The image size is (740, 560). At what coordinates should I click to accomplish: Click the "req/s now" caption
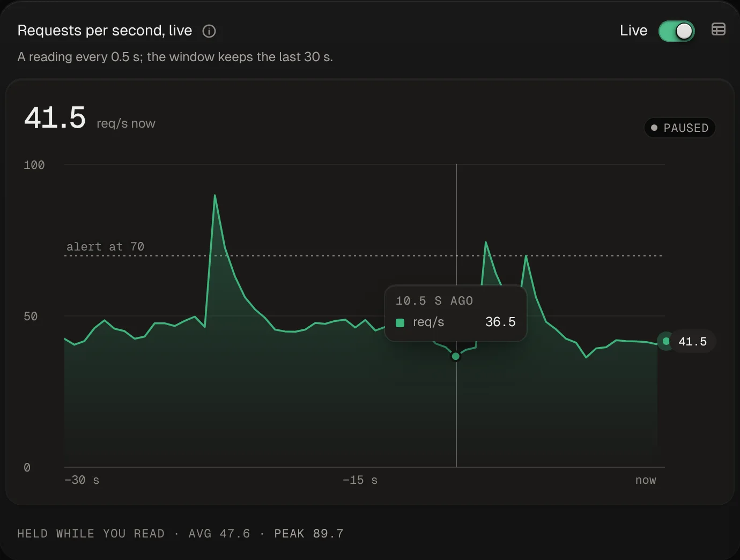tap(126, 123)
